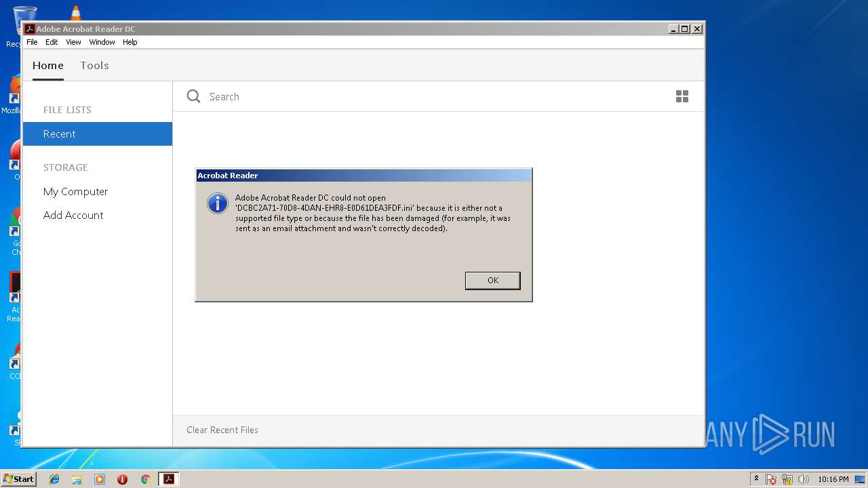Click the Acrobat Reader dialog title bar
The image size is (868, 488).
(363, 176)
